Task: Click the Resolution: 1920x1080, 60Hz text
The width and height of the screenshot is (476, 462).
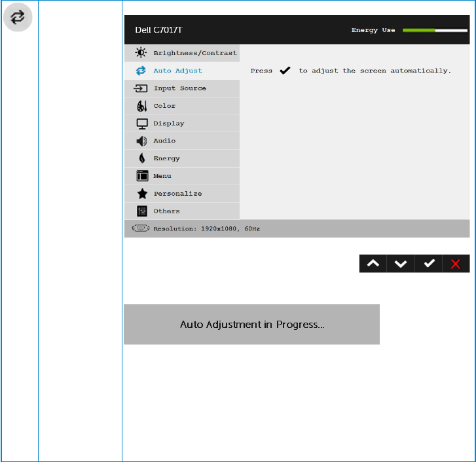Action: pyautogui.click(x=206, y=229)
